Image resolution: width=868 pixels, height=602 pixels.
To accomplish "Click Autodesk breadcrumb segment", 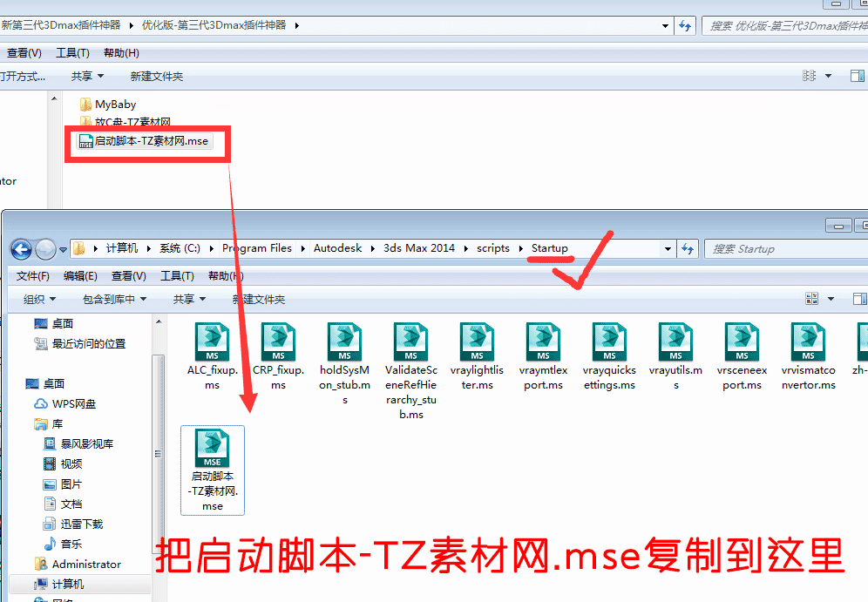I will 337,248.
